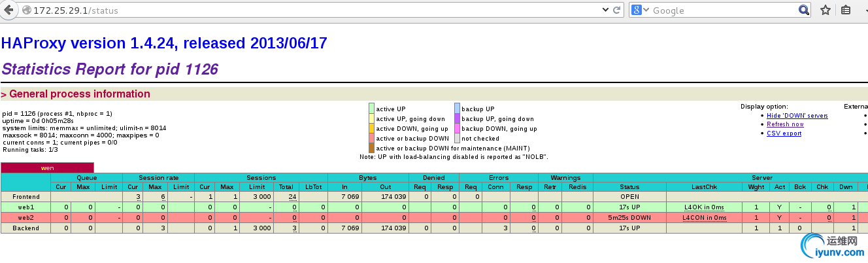Click the 'Backend' row label
Viewport: 868px width, 263px height.
(x=25, y=228)
